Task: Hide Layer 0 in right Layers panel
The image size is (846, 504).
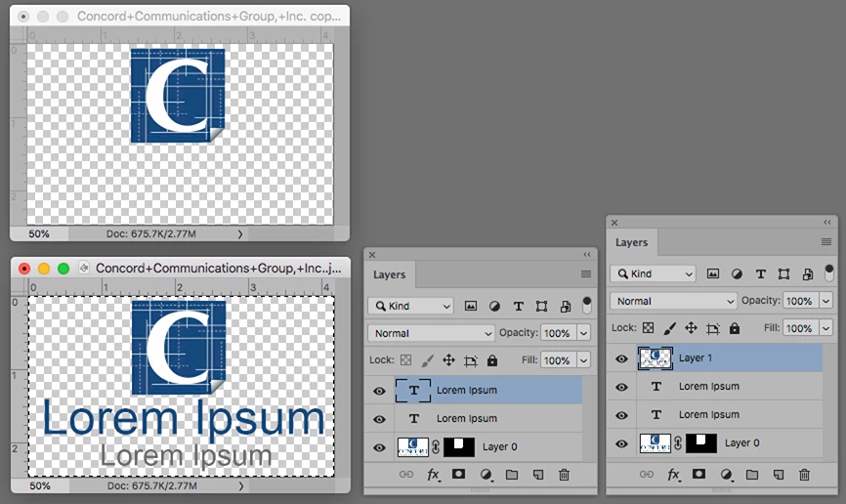Action: click(x=621, y=443)
